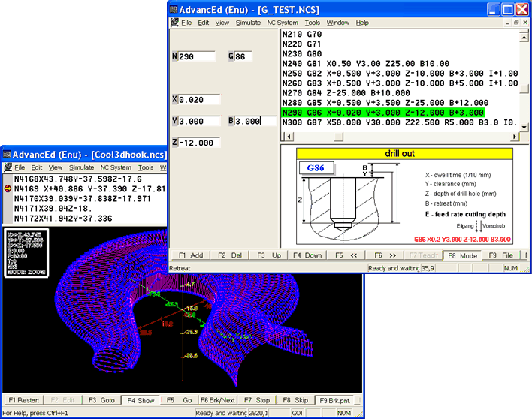
Task: Restore the inner G_TEST.NCS document window
Action: 516,23
